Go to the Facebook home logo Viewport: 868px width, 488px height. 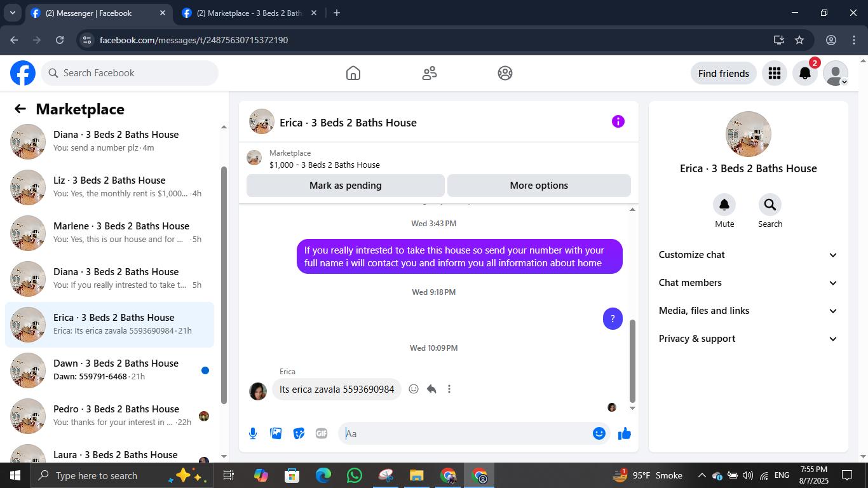[23, 73]
